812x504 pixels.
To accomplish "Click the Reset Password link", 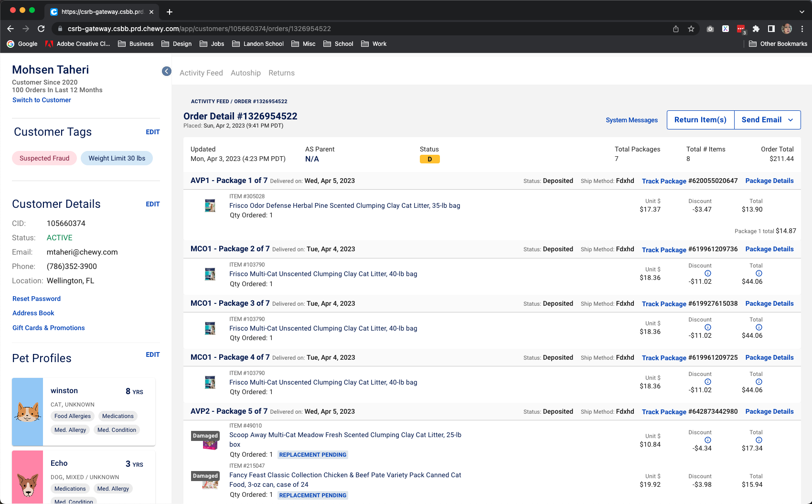I will tap(36, 299).
